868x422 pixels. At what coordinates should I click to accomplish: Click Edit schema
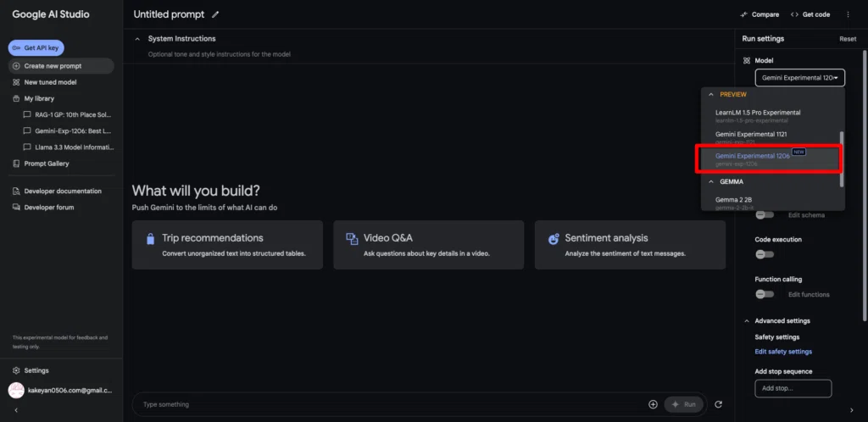click(x=807, y=215)
